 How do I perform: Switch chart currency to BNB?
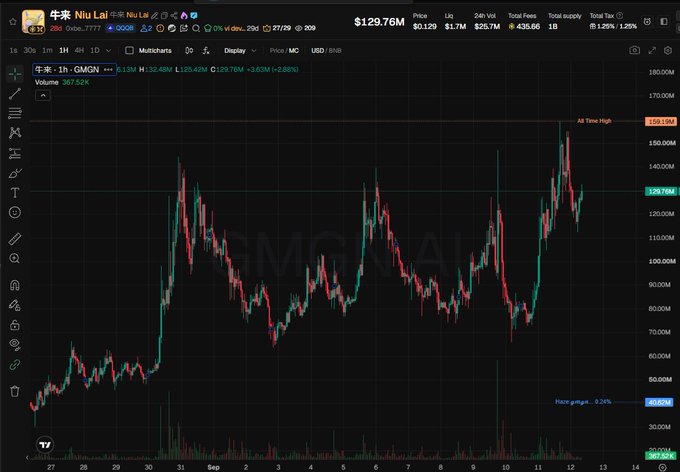335,50
